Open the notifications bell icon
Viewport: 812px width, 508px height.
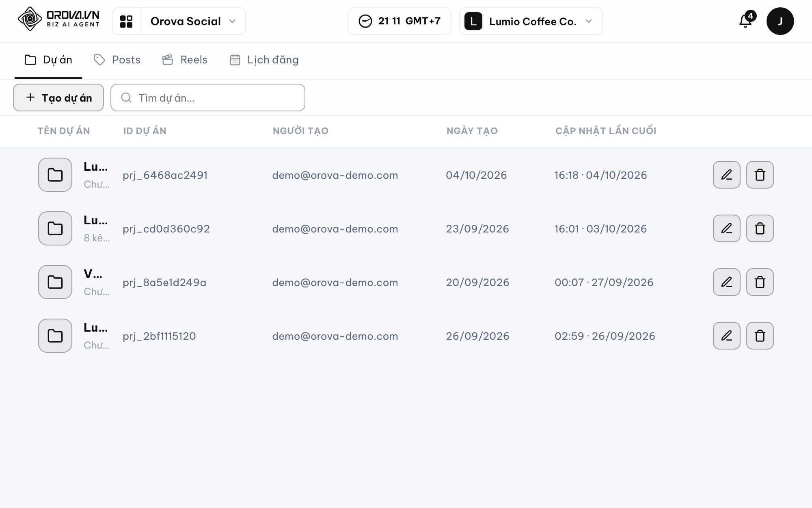pyautogui.click(x=745, y=21)
